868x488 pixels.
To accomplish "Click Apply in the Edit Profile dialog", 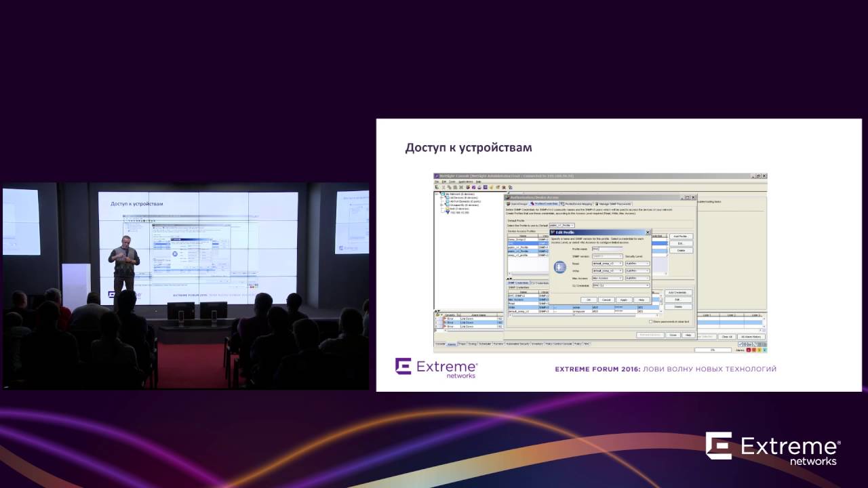I will click(624, 300).
